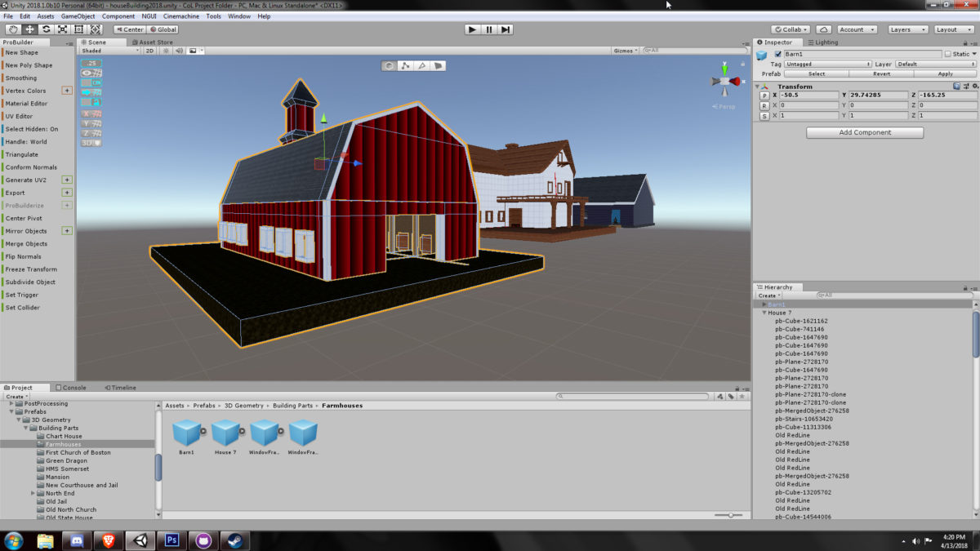
Task: Open the Steam taskbar icon
Action: (x=233, y=540)
